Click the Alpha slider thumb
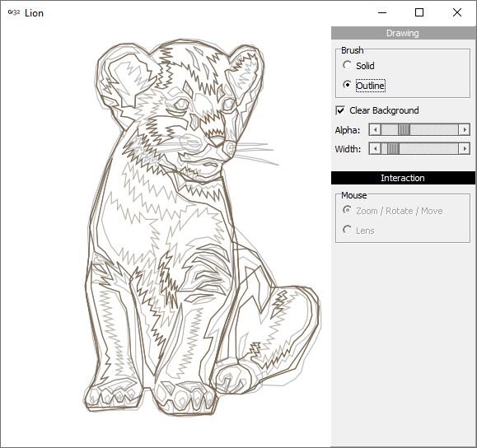477x448 pixels. 404,130
